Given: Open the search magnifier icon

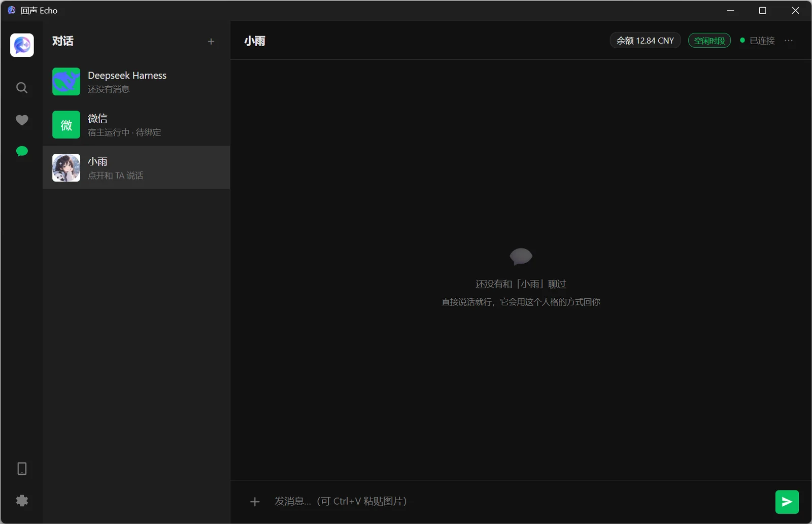Looking at the screenshot, I should click(x=22, y=88).
